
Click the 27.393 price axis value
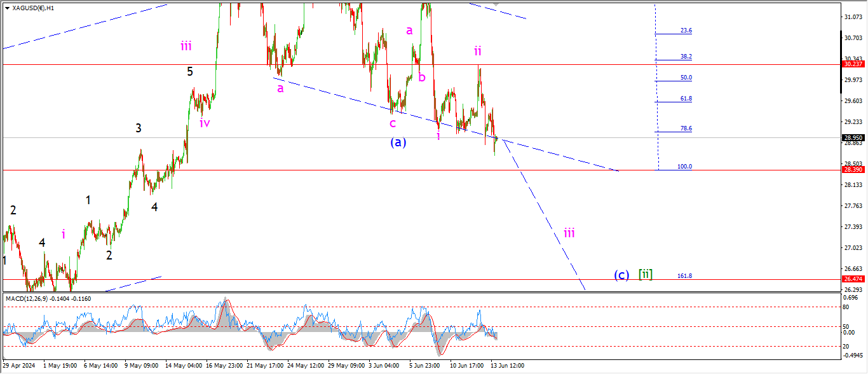point(853,227)
